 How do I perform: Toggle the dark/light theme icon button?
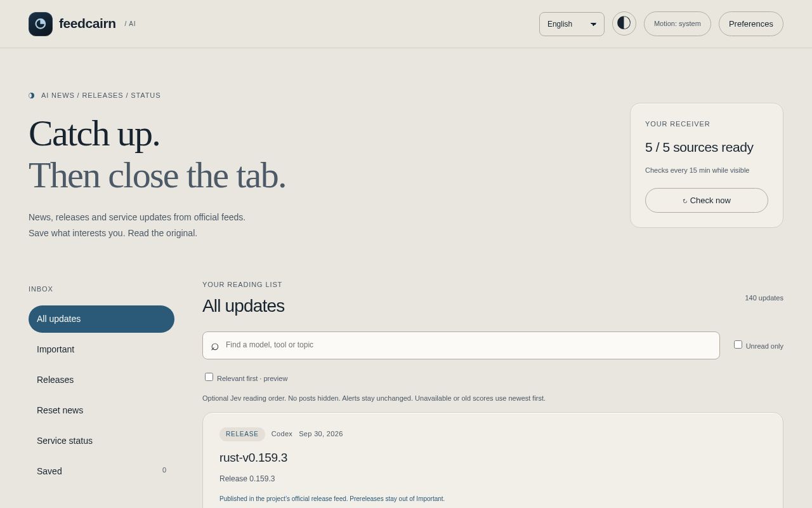pos(624,23)
